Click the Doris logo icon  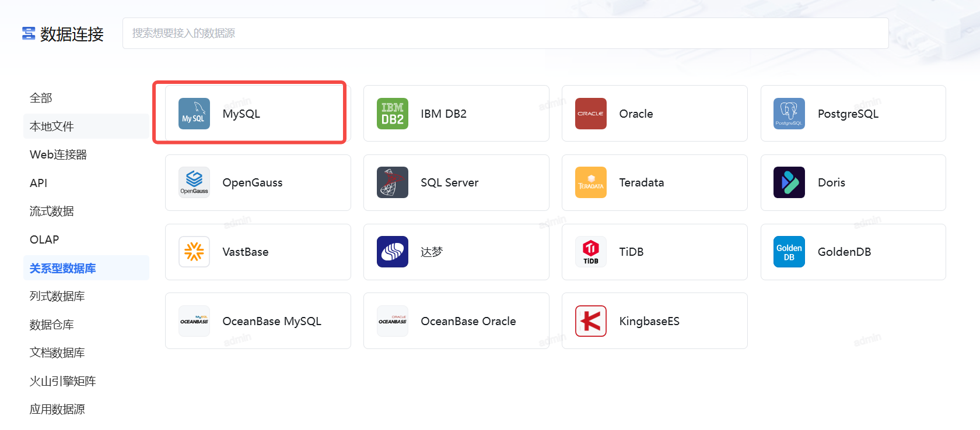[789, 182]
